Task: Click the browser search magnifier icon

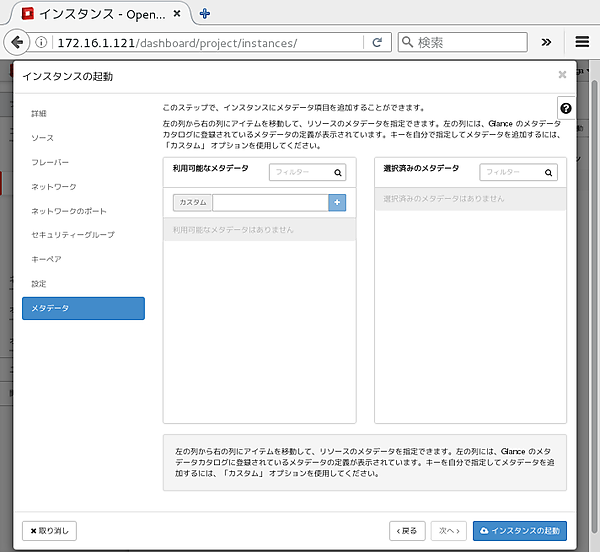Action: [x=408, y=42]
